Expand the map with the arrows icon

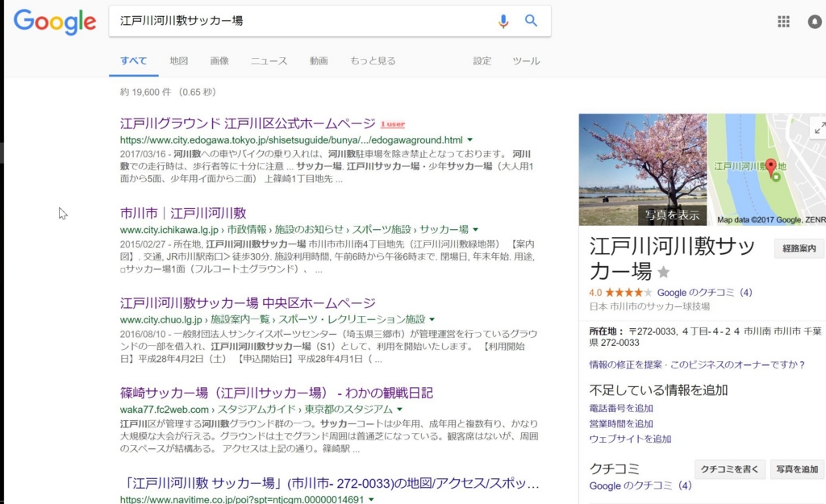[x=820, y=128]
